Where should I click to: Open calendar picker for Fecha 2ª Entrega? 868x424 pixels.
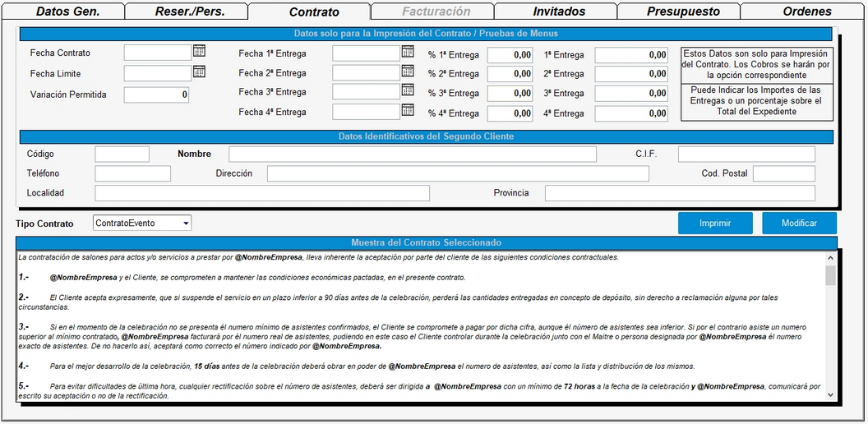pos(408,71)
